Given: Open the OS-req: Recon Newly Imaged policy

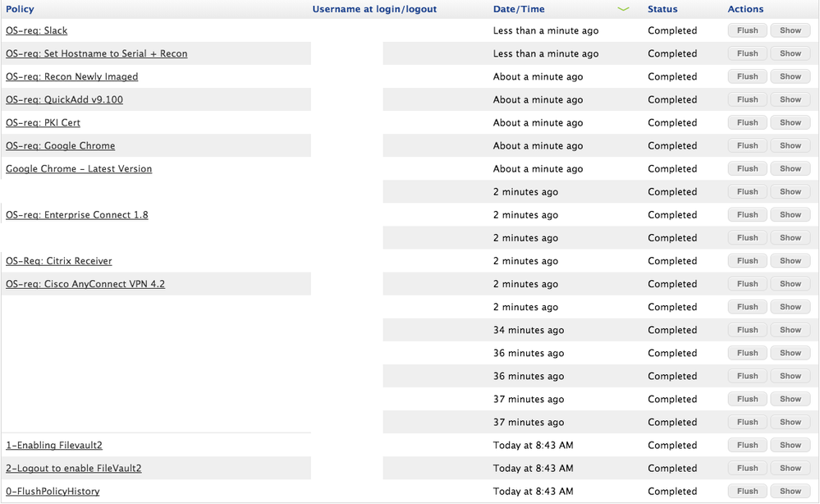Looking at the screenshot, I should tap(72, 76).
